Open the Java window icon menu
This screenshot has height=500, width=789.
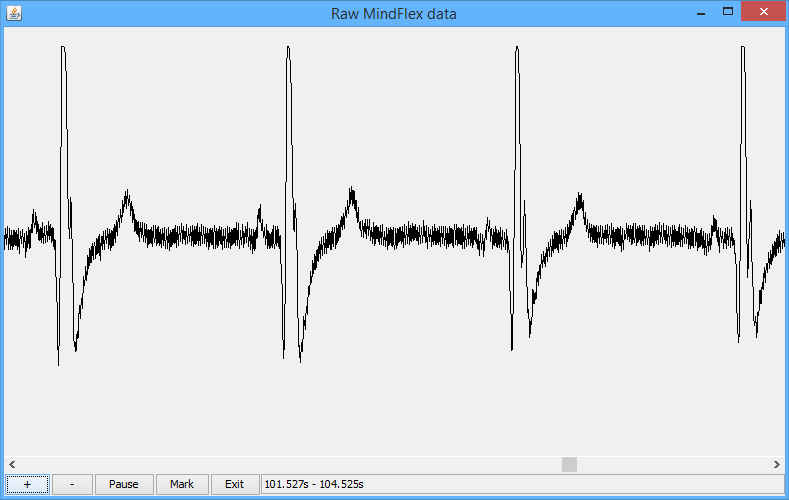tap(14, 14)
